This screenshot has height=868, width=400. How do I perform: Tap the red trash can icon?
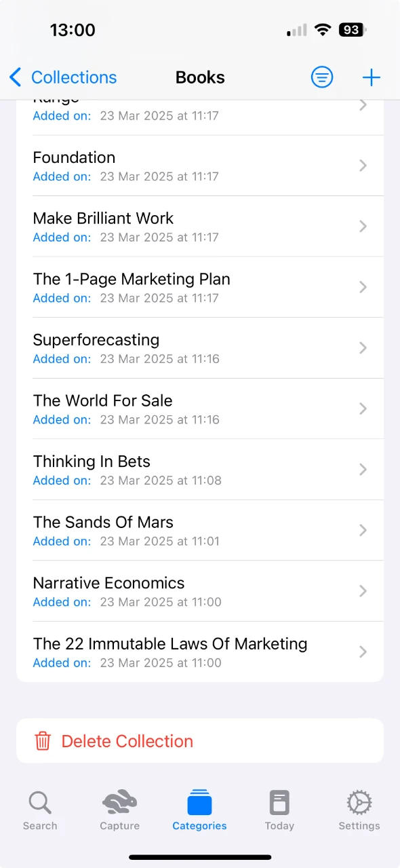click(43, 740)
